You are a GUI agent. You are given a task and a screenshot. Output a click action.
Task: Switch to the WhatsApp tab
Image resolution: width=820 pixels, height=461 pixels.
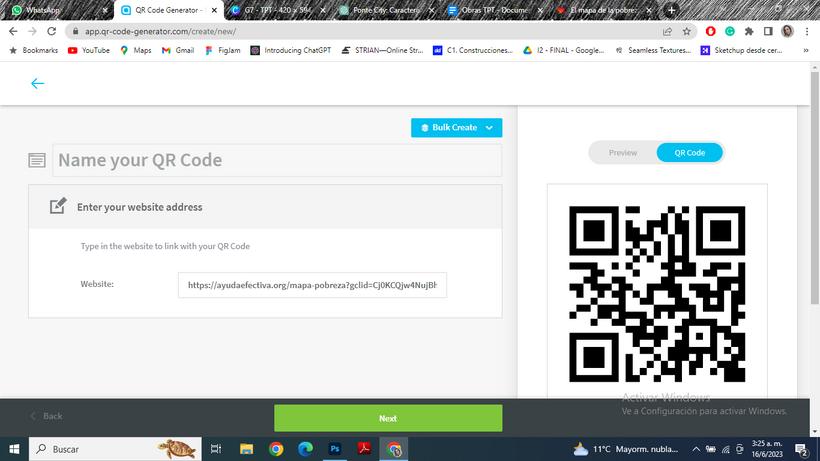click(56, 10)
